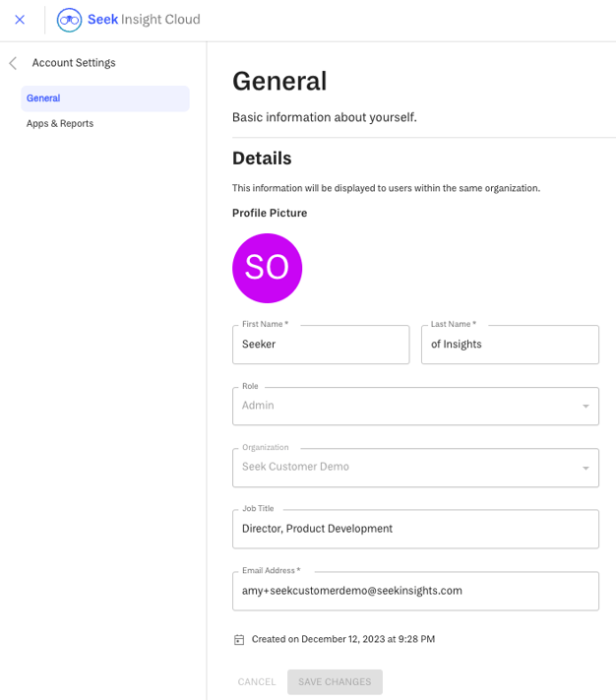616x700 pixels.
Task: Click the First Name input field
Action: pos(321,345)
